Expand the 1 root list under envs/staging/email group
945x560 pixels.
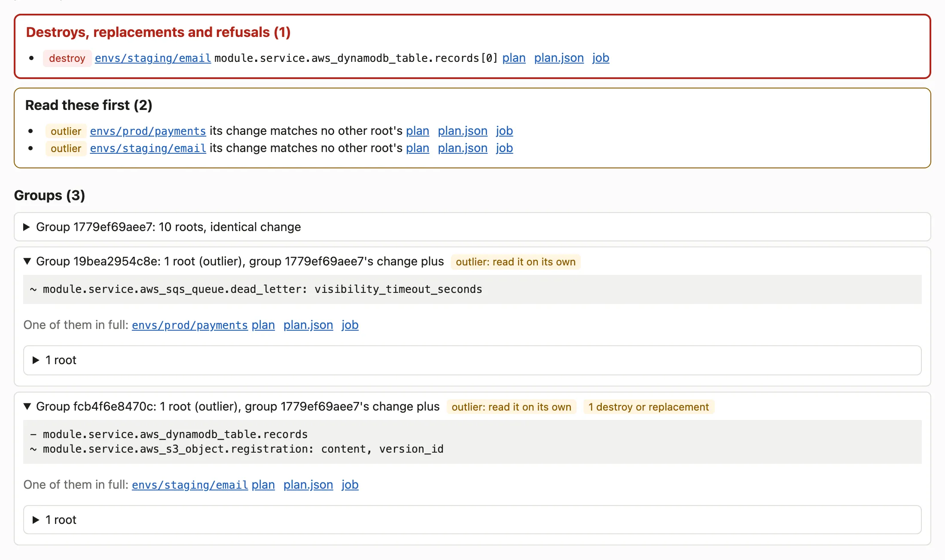(x=472, y=520)
